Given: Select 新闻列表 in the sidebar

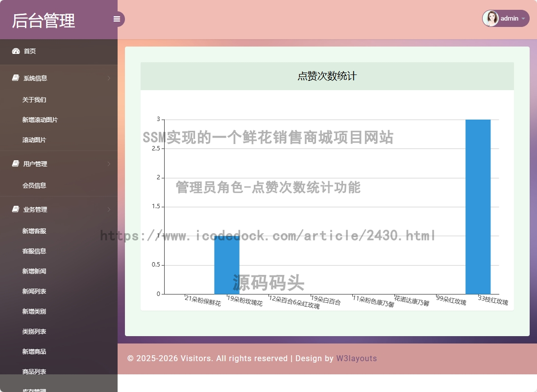Looking at the screenshot, I should [x=34, y=292].
